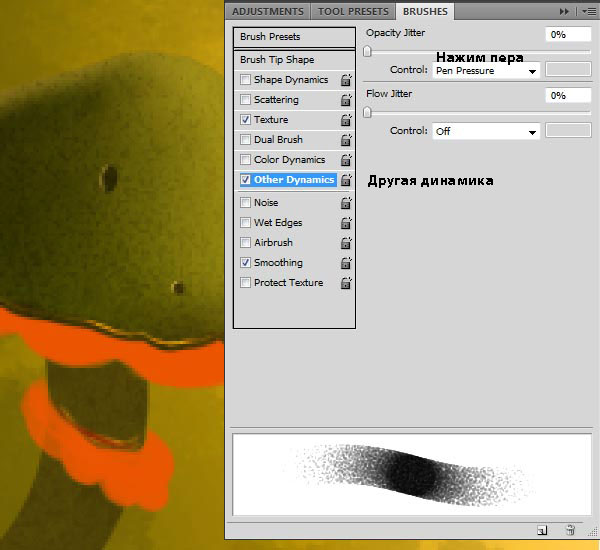
Task: Toggle the lock icon beside Color Dynamics
Action: pos(346,160)
